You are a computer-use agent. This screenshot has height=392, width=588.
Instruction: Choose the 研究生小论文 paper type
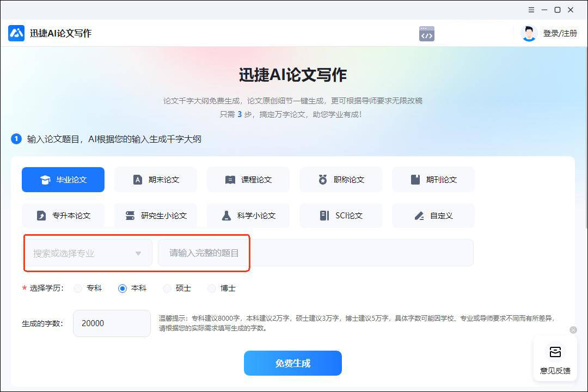(156, 216)
